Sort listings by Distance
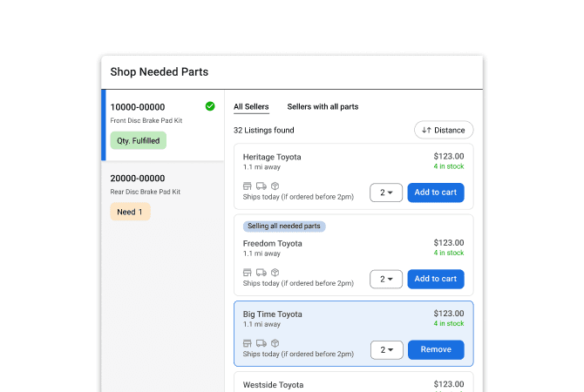This screenshot has width=584, height=392. 444,130
